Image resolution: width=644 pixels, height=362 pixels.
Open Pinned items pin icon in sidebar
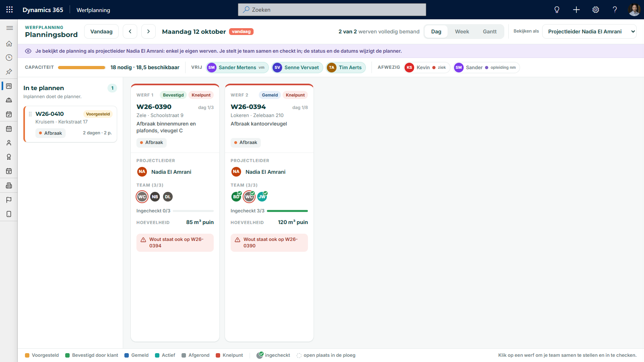[x=9, y=72]
